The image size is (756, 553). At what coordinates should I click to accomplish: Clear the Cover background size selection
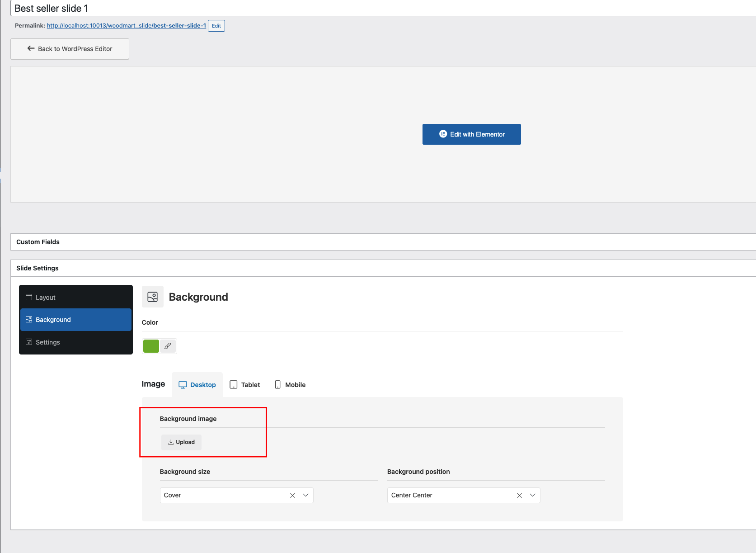pos(292,496)
